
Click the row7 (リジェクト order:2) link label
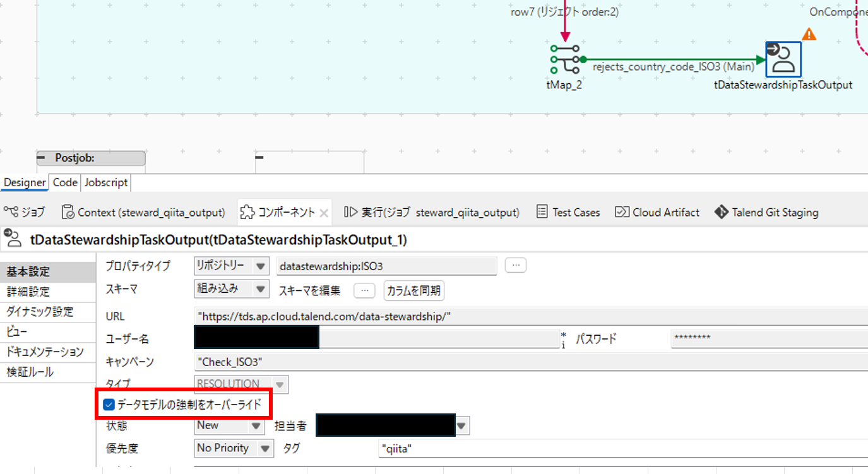point(564,12)
